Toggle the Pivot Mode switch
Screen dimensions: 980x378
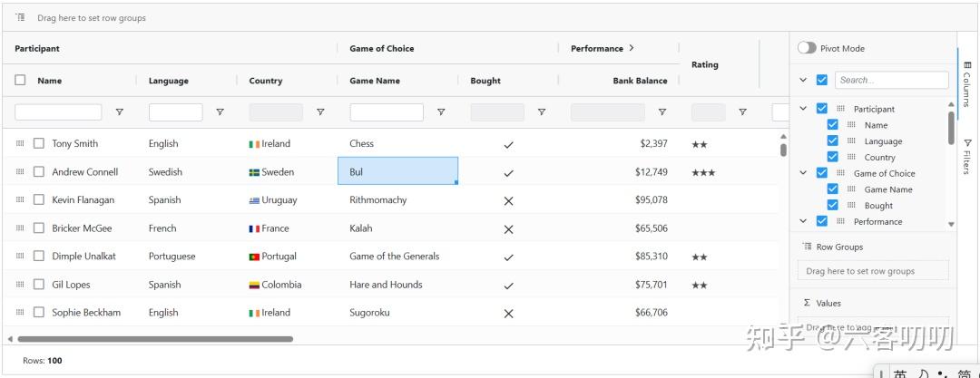point(807,48)
